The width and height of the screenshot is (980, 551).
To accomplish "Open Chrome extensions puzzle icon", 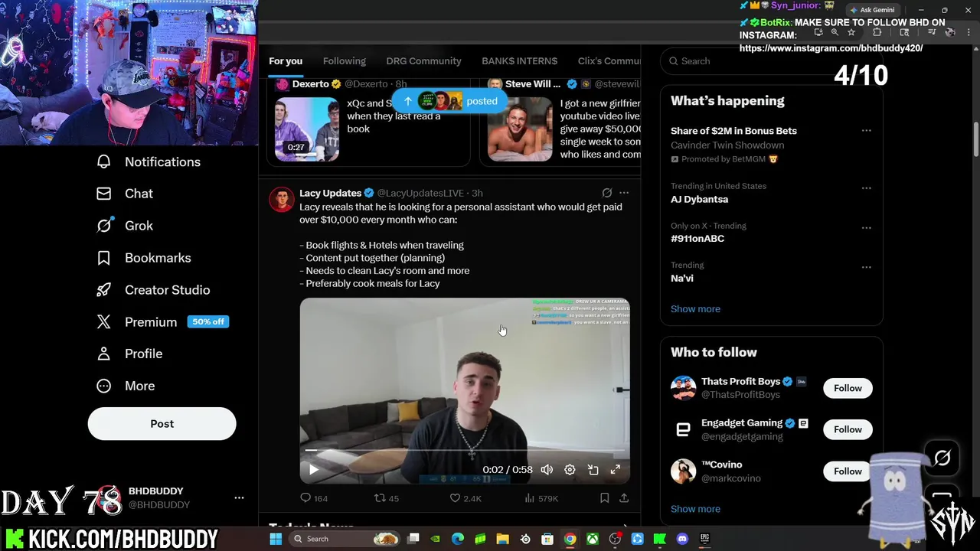I will [x=877, y=33].
